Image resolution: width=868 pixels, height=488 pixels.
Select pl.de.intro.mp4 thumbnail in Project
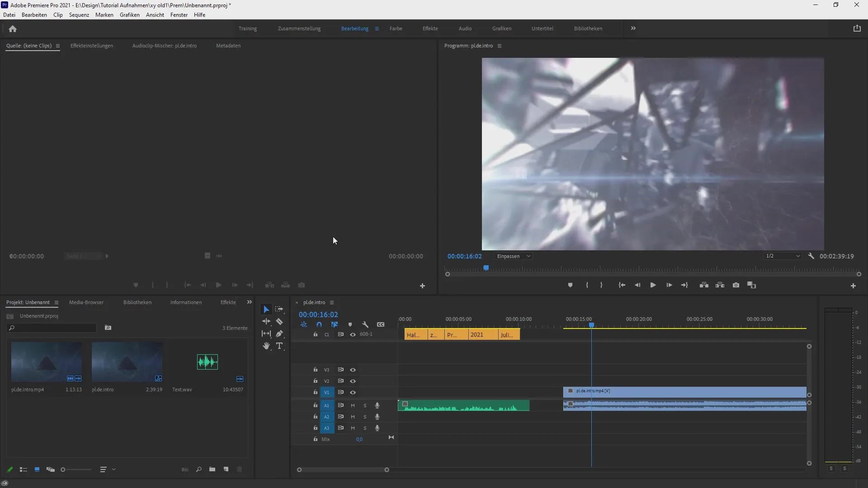[47, 362]
